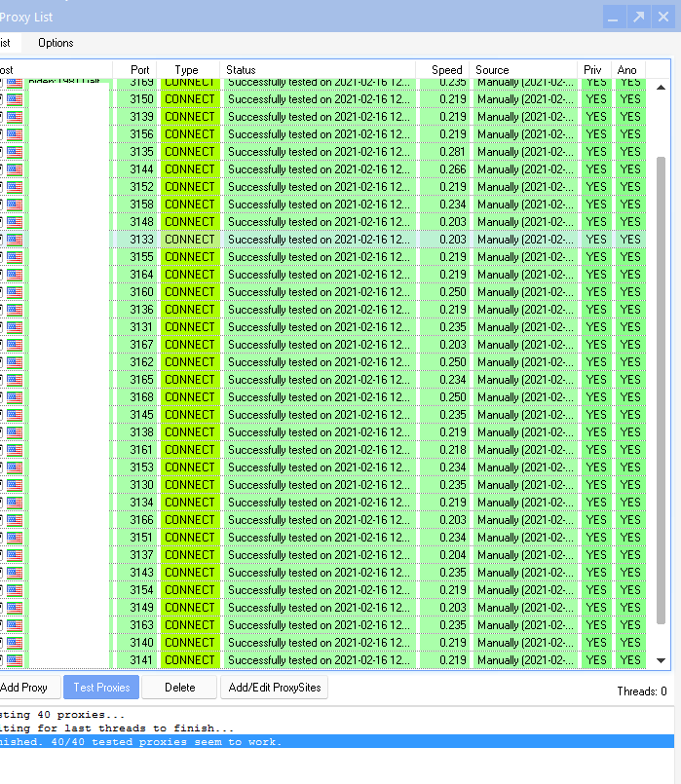Start testing with Test Proxies button
The image size is (681, 784).
pyautogui.click(x=101, y=688)
